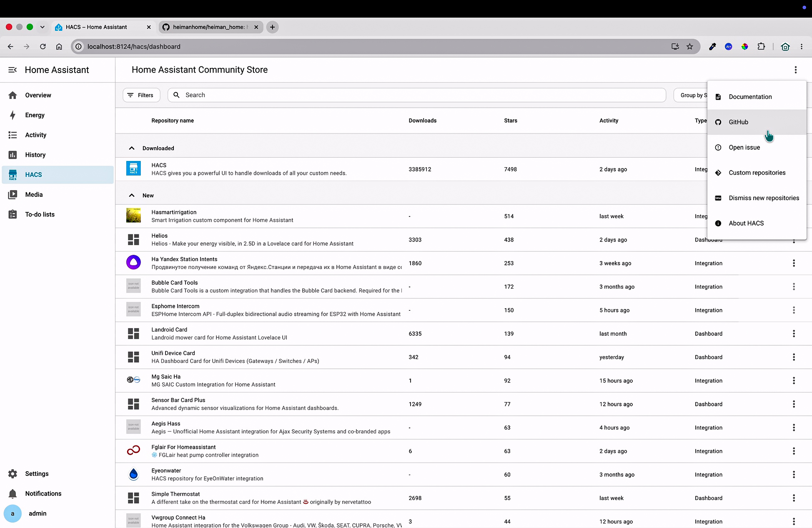Open the Group by dropdown

691,95
